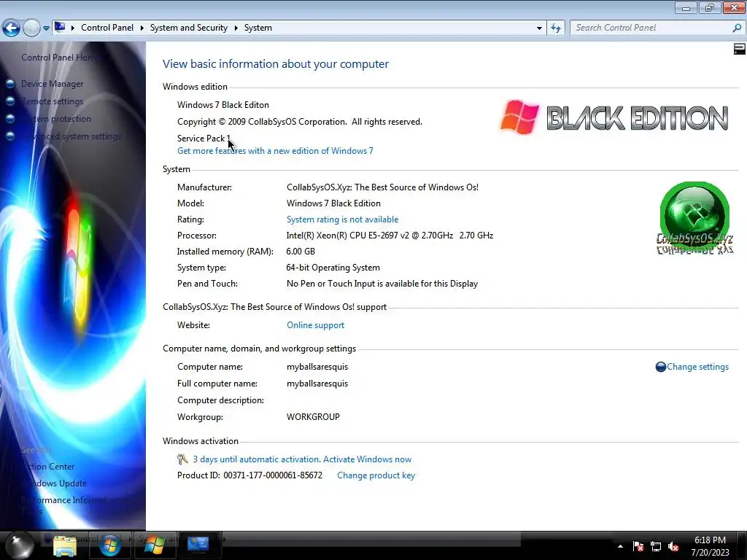747x560 pixels.
Task: Click the shield icon beside Remote settings
Action: click(10, 101)
